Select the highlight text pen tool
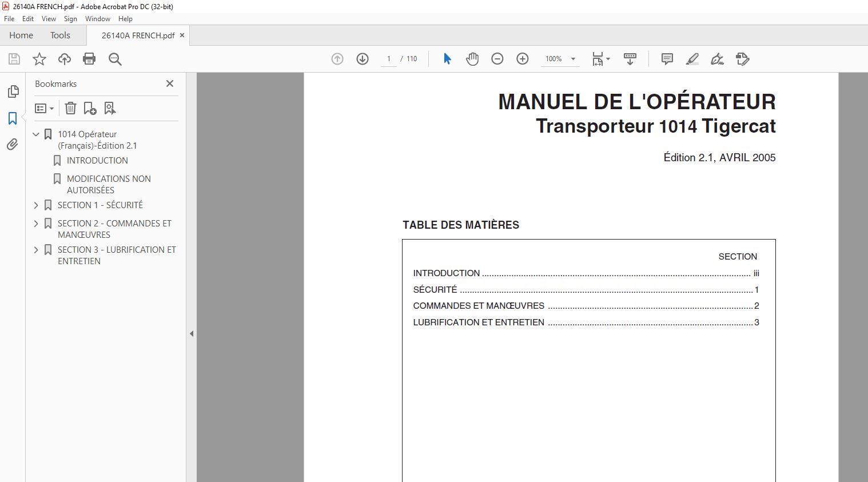 (x=692, y=59)
